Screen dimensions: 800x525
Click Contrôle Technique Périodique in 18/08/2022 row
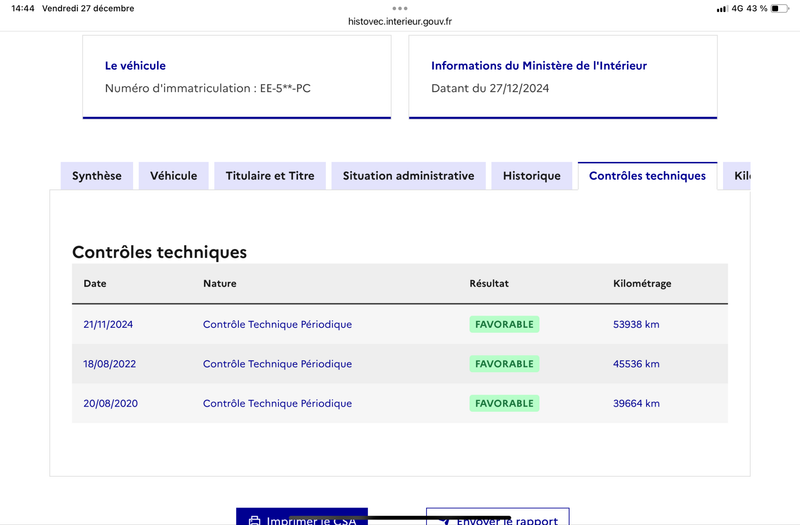point(278,364)
